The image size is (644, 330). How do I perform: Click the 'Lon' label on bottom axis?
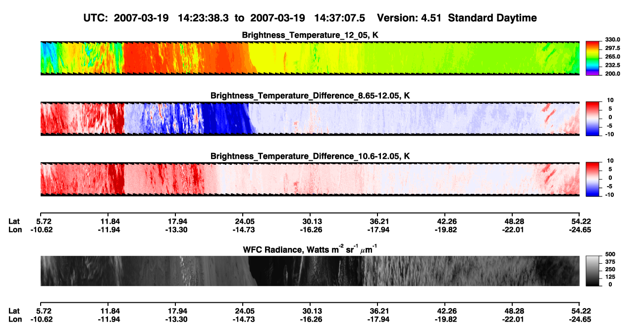pyautogui.click(x=14, y=319)
